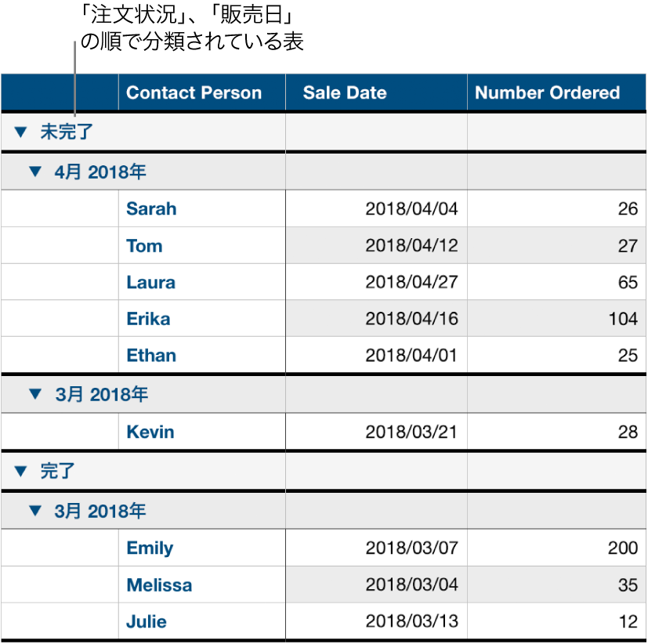Select Tom's sale date 2018/04/12

point(411,246)
